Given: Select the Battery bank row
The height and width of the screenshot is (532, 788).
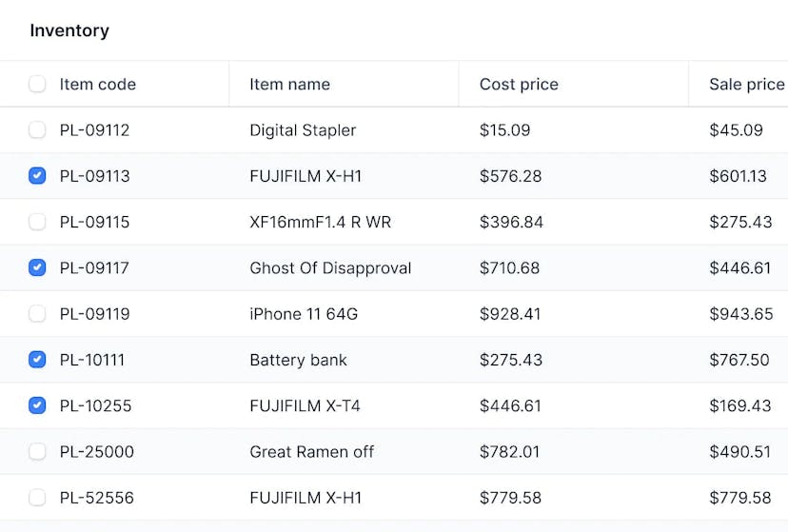Looking at the screenshot, I should pyautogui.click(x=298, y=360).
